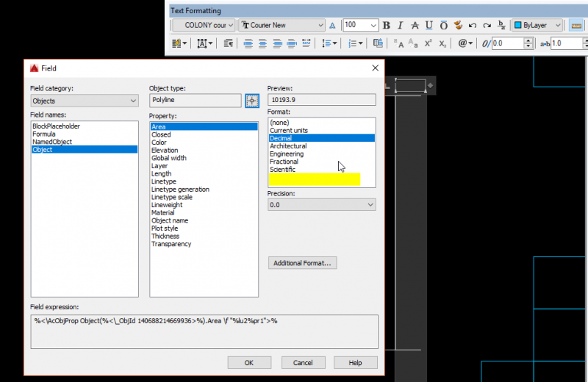Image resolution: width=588 pixels, height=382 pixels.
Task: Toggle Underline text formatting
Action: (429, 25)
